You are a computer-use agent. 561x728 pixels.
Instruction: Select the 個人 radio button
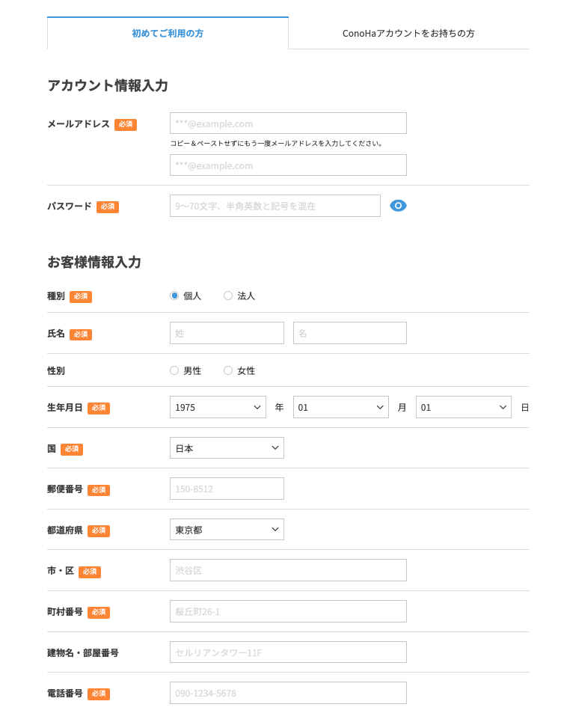pyautogui.click(x=174, y=296)
